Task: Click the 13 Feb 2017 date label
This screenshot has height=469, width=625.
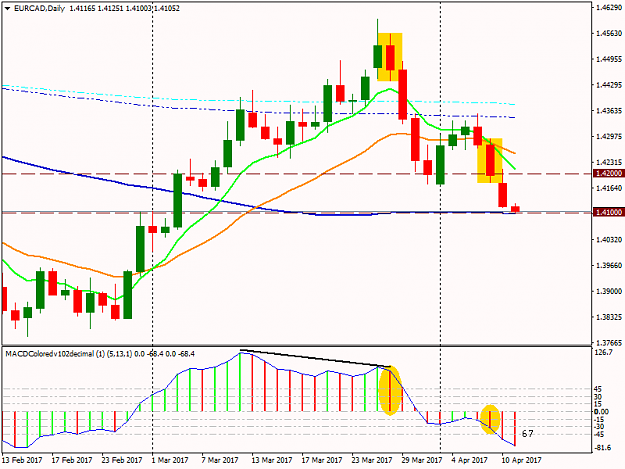Action: pos(22,460)
